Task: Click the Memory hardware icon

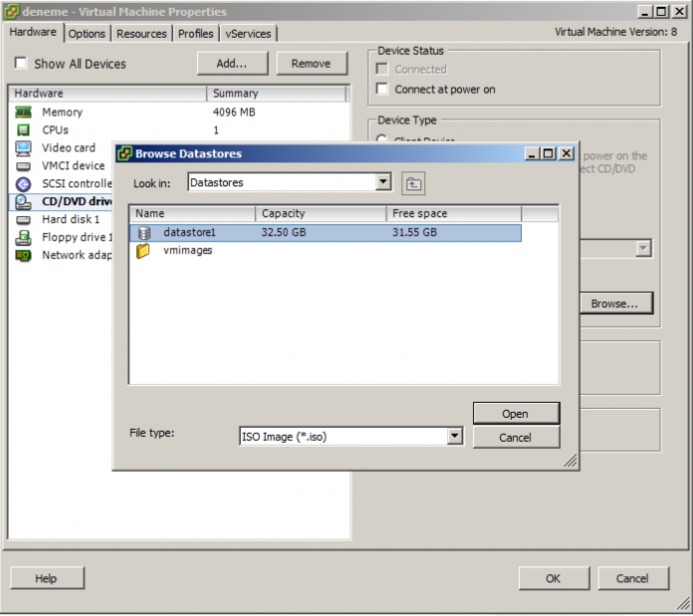Action: click(24, 112)
